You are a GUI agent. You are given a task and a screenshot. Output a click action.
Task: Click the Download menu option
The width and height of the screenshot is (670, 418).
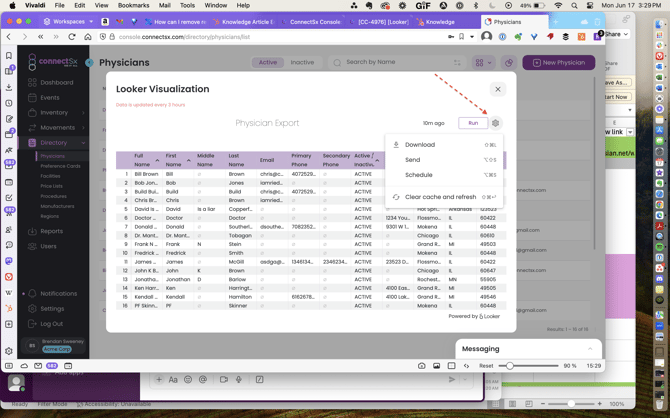tap(420, 145)
